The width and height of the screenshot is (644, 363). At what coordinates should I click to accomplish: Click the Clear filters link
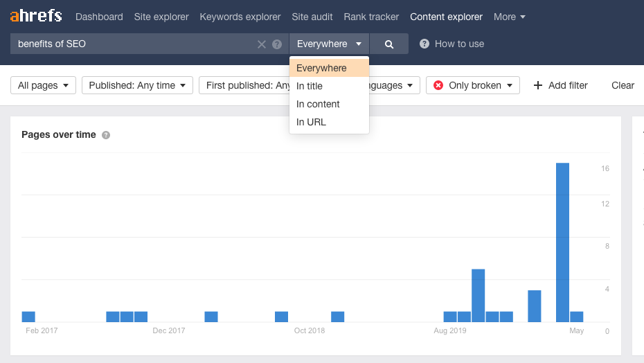623,85
